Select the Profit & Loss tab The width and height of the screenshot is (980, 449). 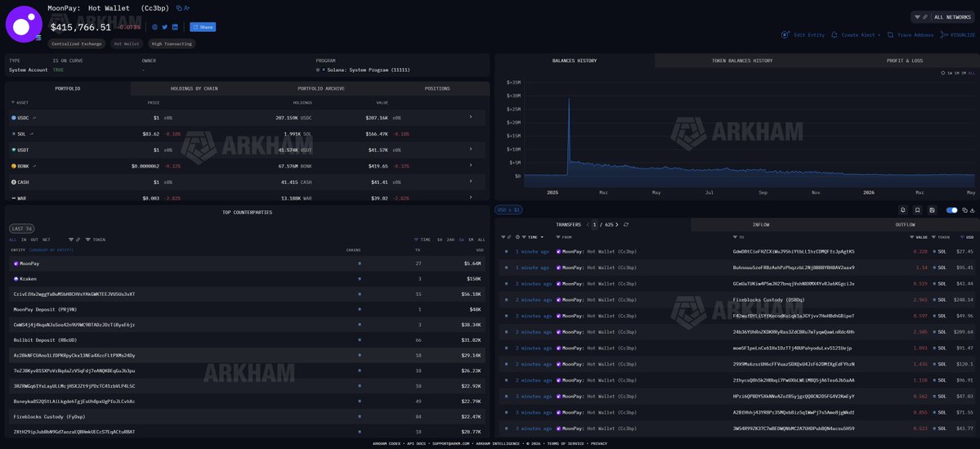pos(904,61)
